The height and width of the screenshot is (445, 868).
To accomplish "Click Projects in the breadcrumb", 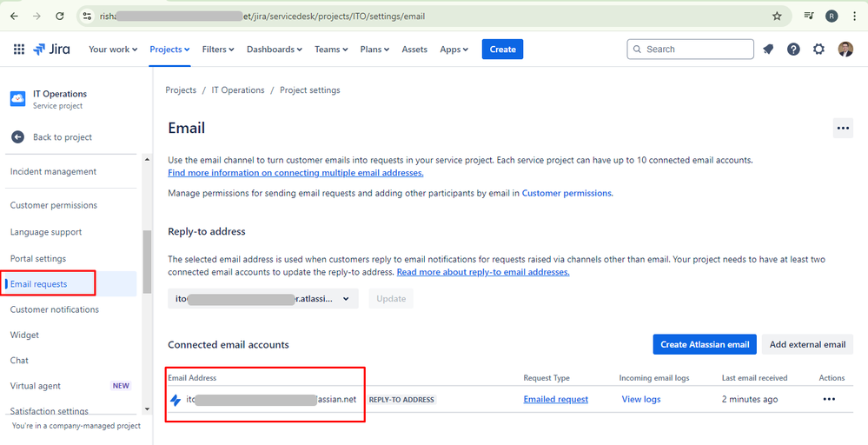I will coord(181,90).
